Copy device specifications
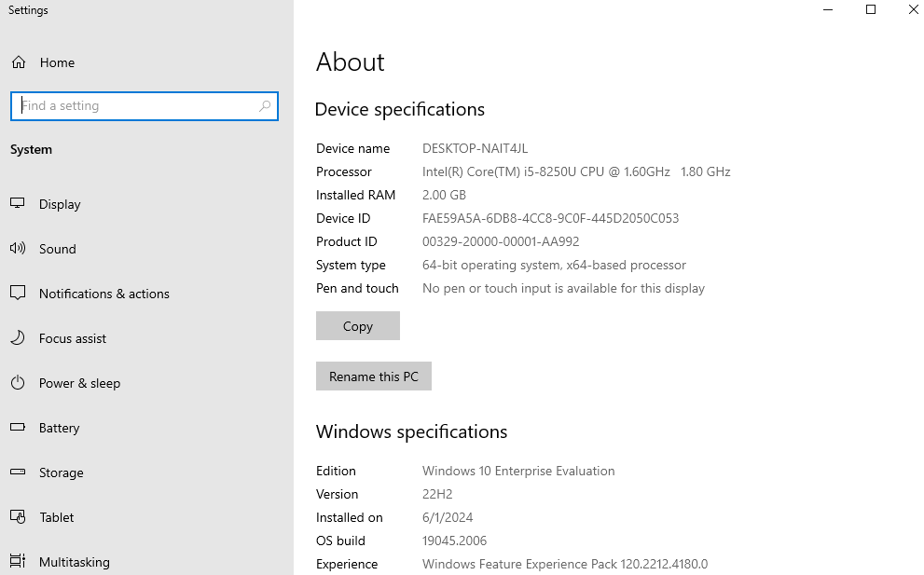Image resolution: width=924 pixels, height=575 pixels. coord(358,326)
